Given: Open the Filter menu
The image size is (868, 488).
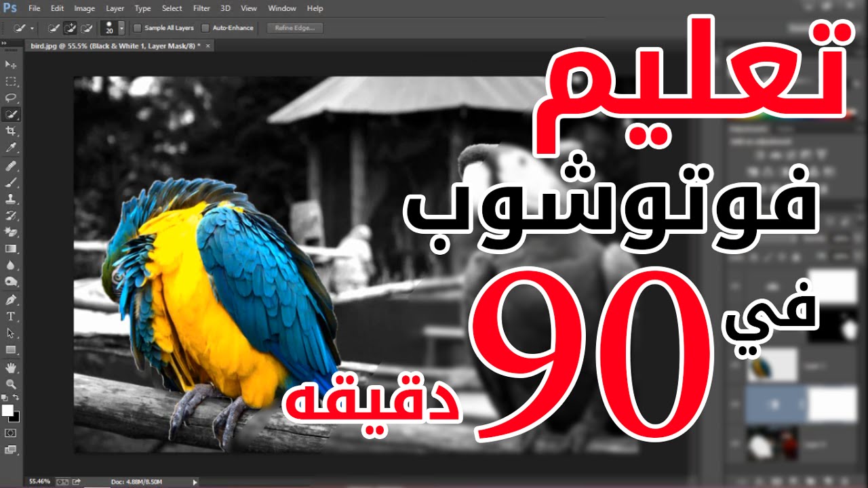Looking at the screenshot, I should point(201,8).
